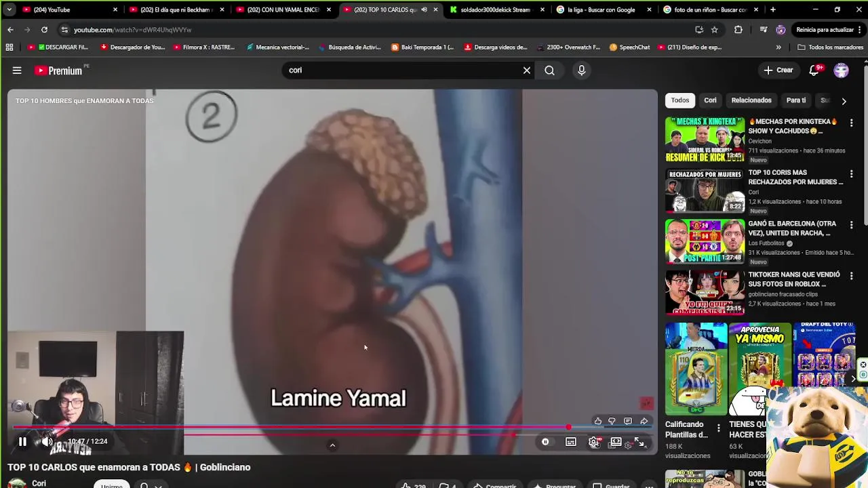Go back with the browser back arrow
Viewport: 868px width, 488px height.
tap(10, 30)
